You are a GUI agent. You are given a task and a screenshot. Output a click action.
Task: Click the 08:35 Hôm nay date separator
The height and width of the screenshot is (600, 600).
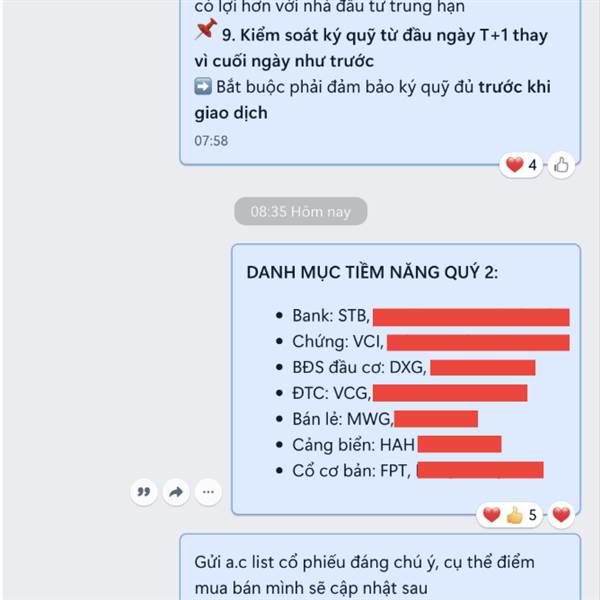(x=301, y=211)
